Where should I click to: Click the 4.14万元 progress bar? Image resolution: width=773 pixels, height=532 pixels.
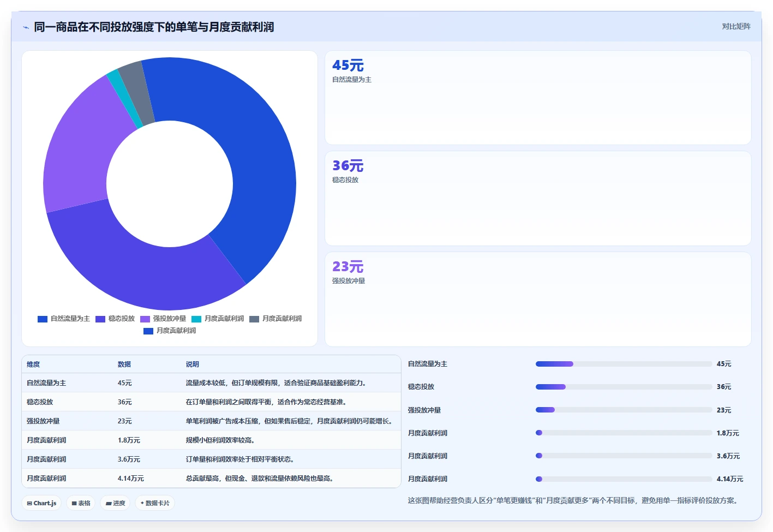[624, 479]
